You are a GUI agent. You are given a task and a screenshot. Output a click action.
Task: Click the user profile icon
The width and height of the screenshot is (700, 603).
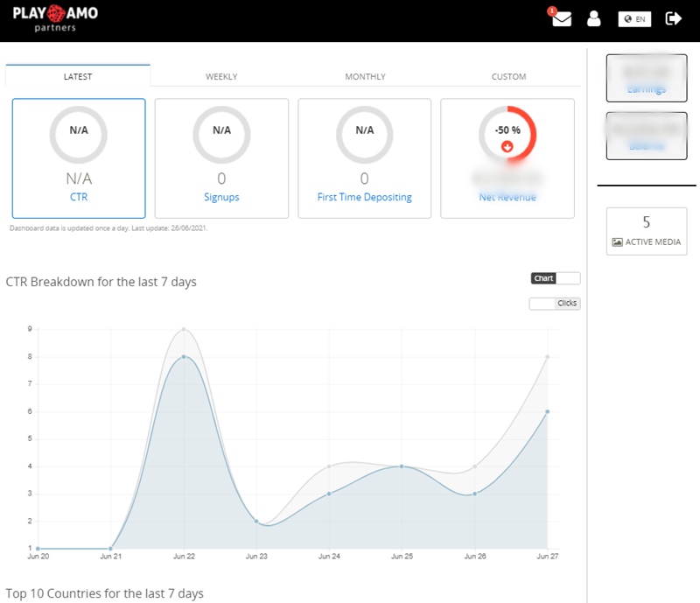coord(594,18)
